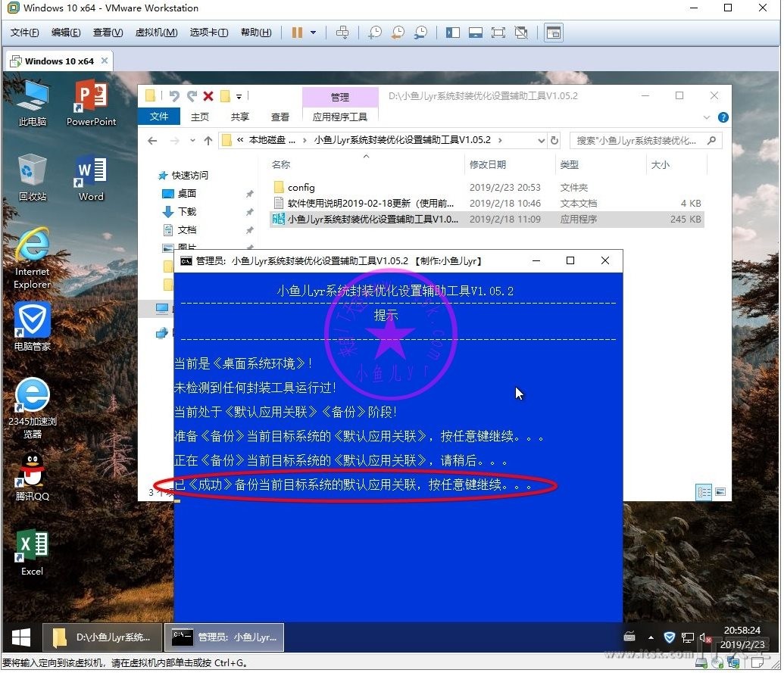
Task: Switch to VMware Unity mode
Action: click(521, 33)
